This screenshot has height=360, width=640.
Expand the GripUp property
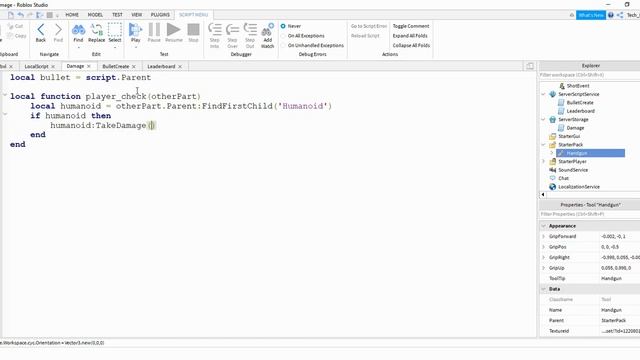(x=543, y=268)
